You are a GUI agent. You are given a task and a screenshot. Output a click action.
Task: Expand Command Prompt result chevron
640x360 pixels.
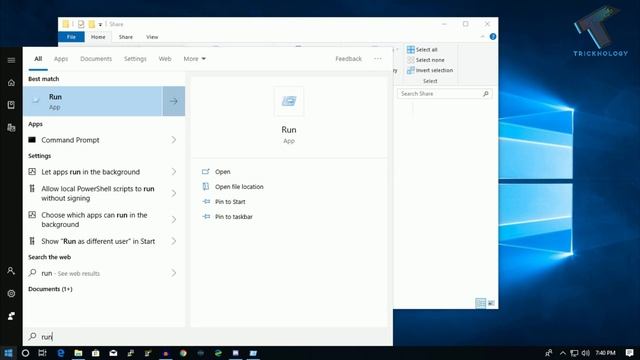click(174, 140)
